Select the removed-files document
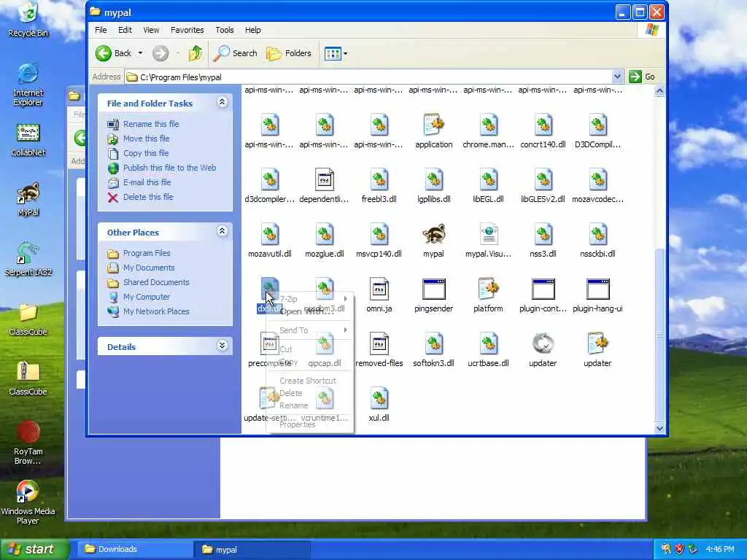 click(x=379, y=350)
